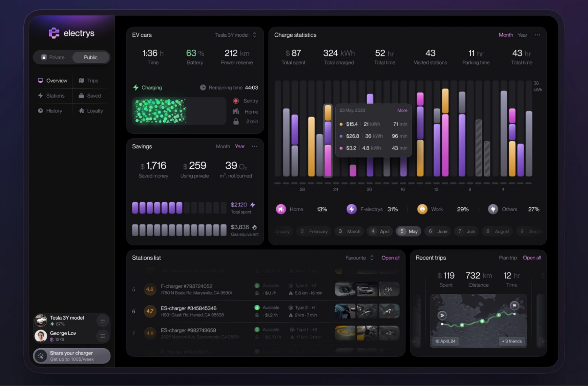Click the electrys logo icon

pyautogui.click(x=54, y=33)
